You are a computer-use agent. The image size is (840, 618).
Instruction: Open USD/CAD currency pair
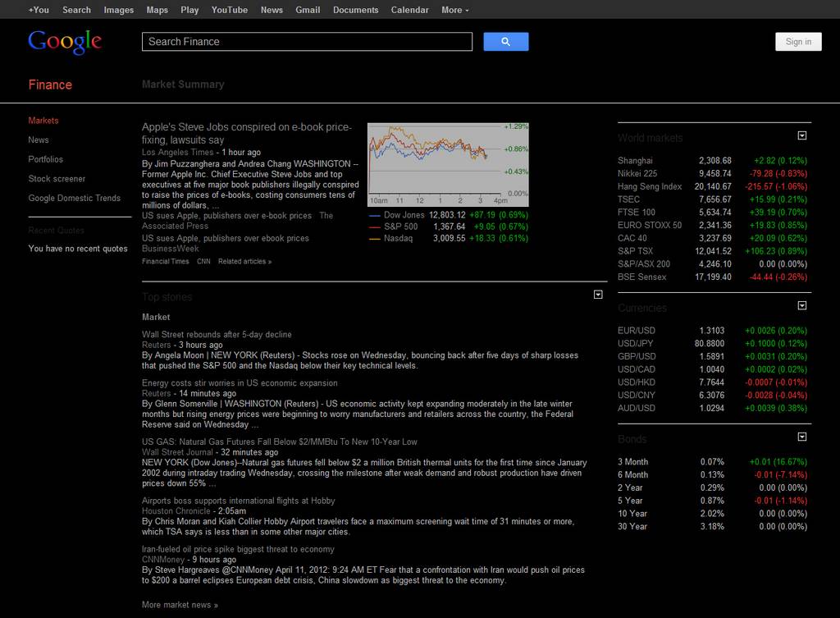[x=637, y=369]
